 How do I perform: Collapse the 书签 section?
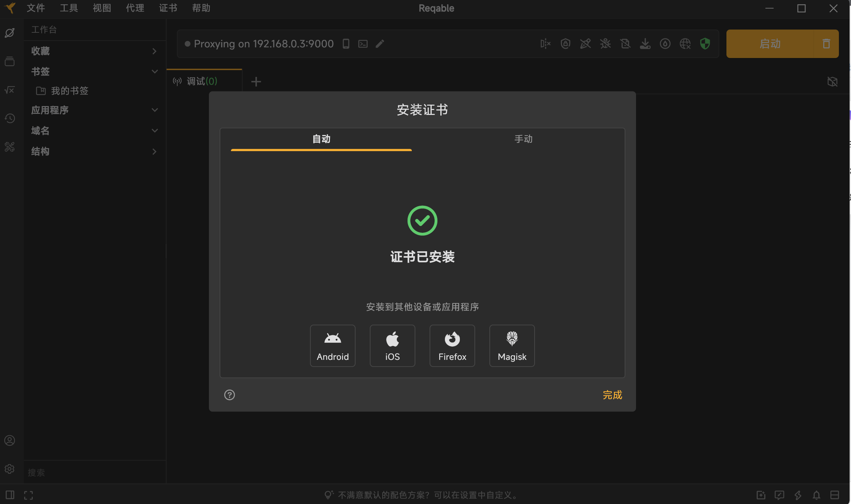coord(154,72)
